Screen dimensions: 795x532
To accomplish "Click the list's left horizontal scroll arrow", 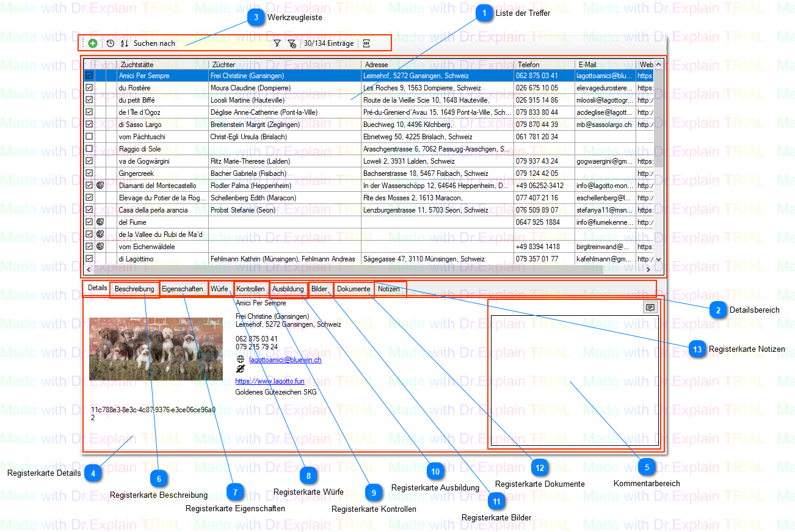I will pos(89,269).
